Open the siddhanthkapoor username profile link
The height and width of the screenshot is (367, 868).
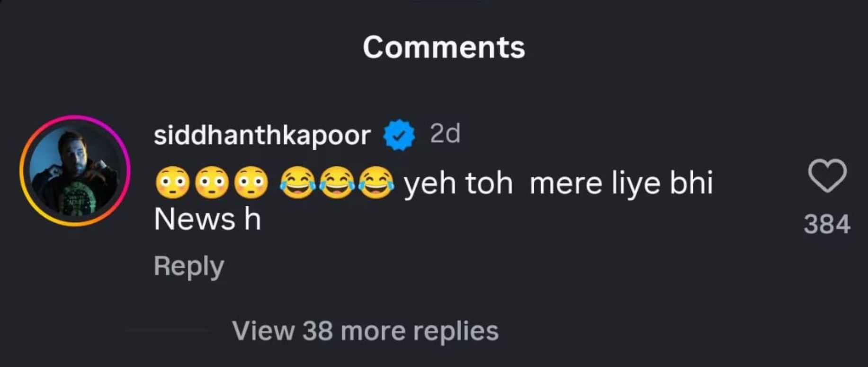(262, 136)
